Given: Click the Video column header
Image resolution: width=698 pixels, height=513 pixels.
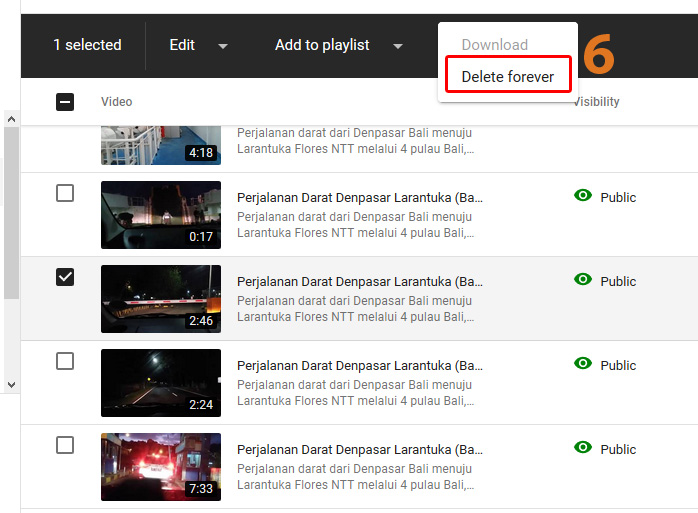Looking at the screenshot, I should tap(117, 102).
